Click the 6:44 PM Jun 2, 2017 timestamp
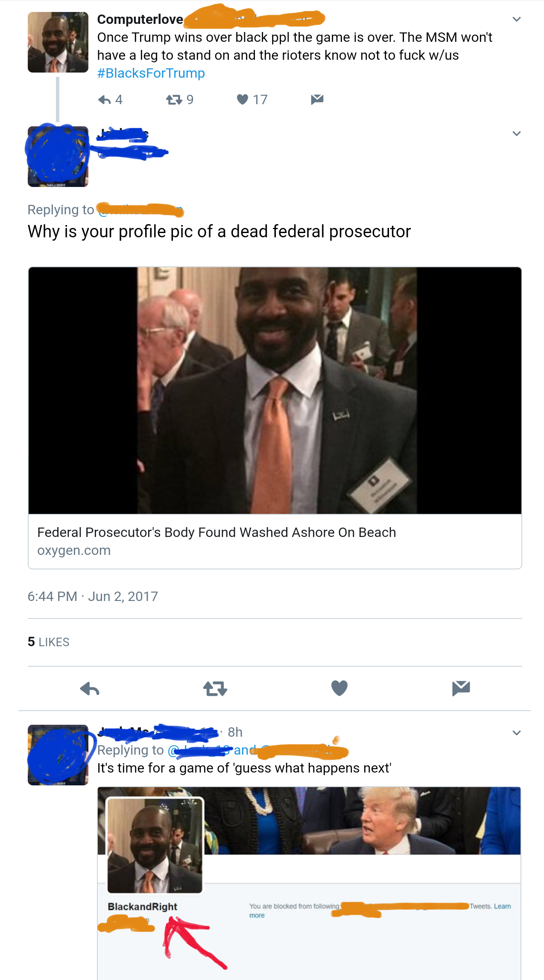 pos(93,596)
